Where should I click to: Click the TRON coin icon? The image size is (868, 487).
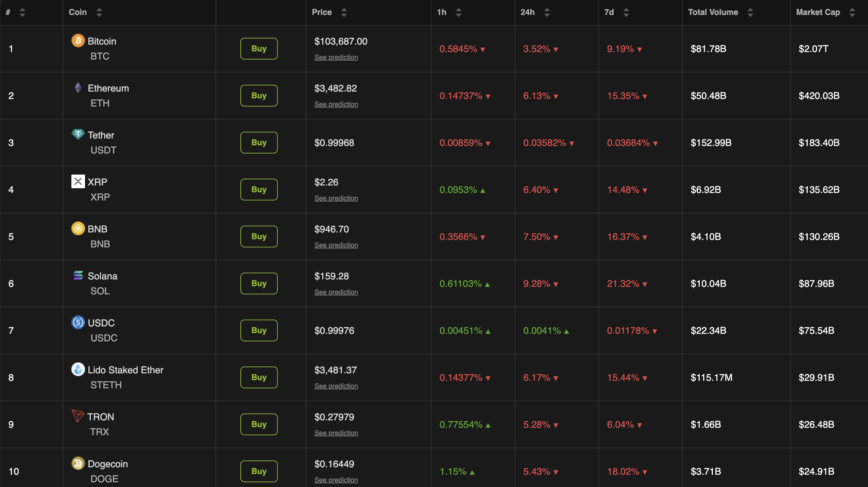point(78,417)
